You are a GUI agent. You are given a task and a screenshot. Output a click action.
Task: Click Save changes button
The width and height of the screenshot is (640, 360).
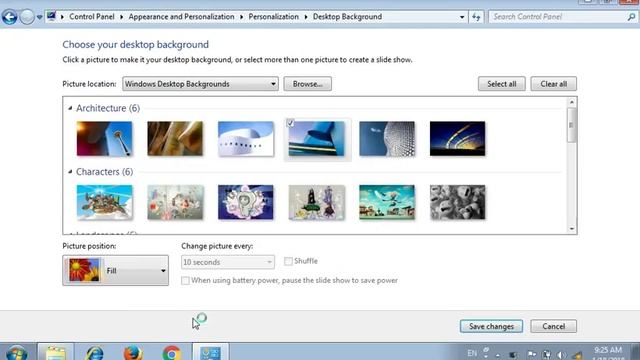[x=491, y=326]
